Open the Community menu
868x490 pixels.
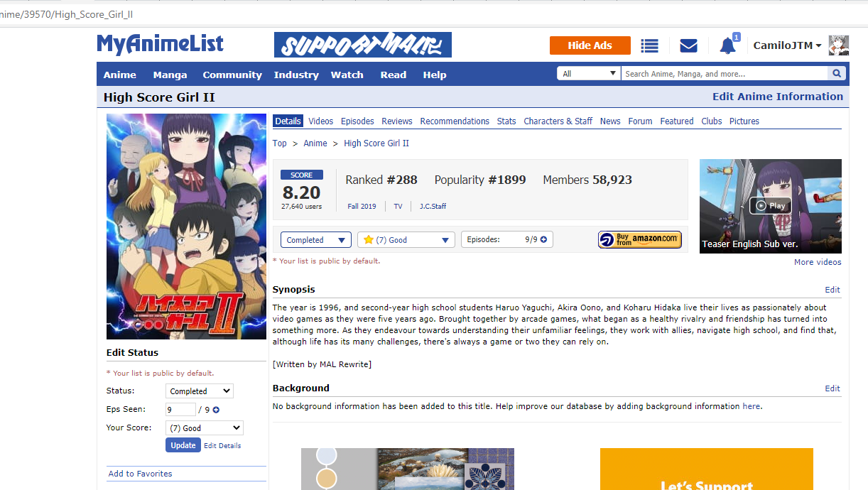click(232, 75)
